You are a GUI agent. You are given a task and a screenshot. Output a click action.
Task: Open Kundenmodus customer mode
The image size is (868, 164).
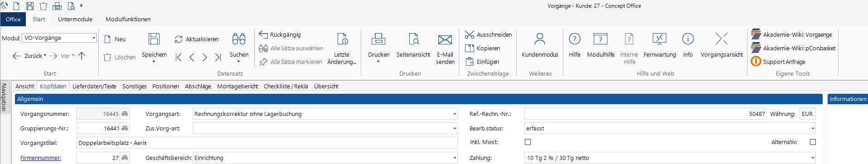point(539,39)
